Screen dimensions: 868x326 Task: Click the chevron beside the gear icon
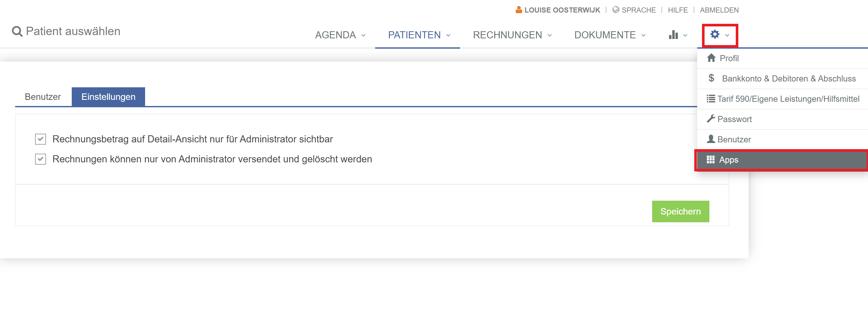pos(727,35)
